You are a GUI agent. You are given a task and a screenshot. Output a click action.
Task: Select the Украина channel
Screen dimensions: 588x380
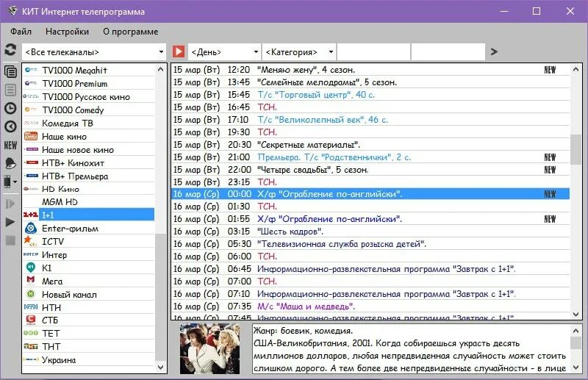coord(88,359)
